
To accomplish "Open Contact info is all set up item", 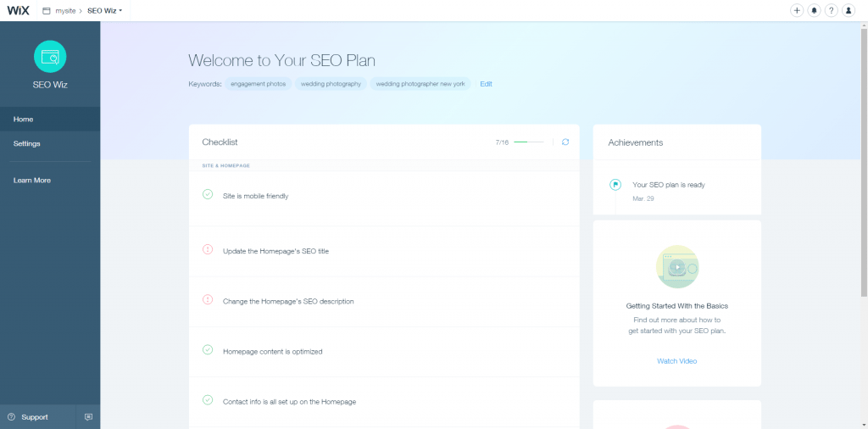I will tap(289, 402).
